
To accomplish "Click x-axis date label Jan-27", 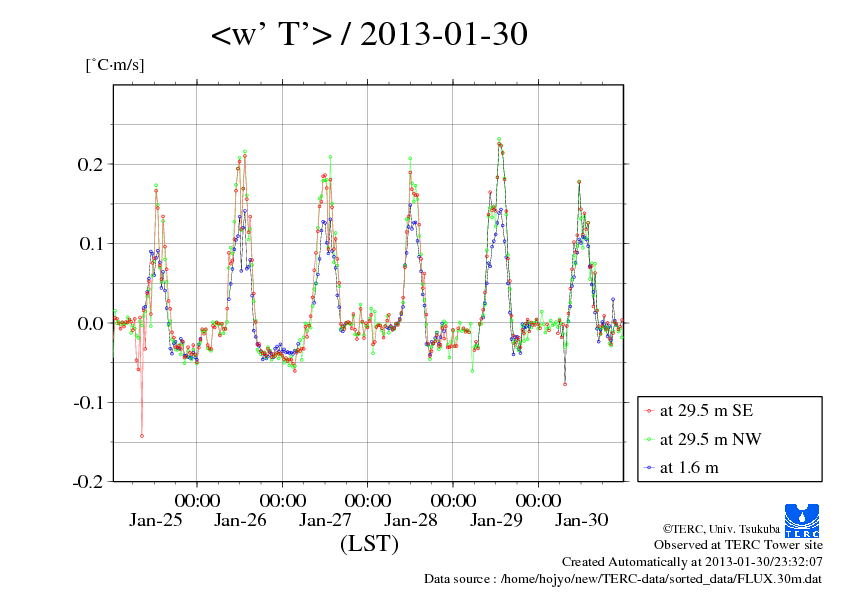I will coord(325,520).
